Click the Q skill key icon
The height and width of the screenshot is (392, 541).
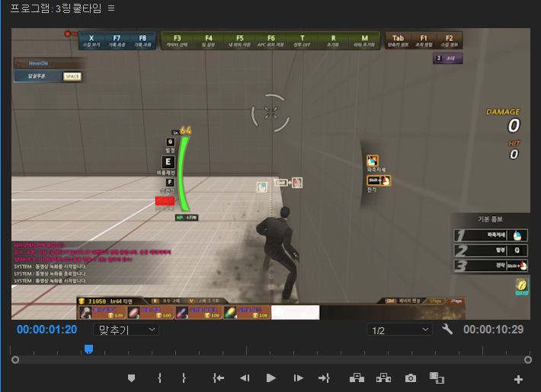tap(170, 142)
